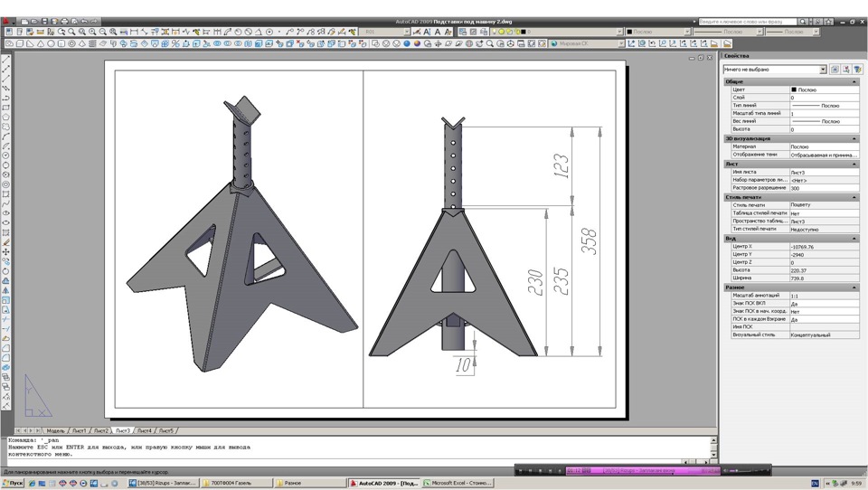Save drawing with the floppy disk icon

[x=44, y=22]
